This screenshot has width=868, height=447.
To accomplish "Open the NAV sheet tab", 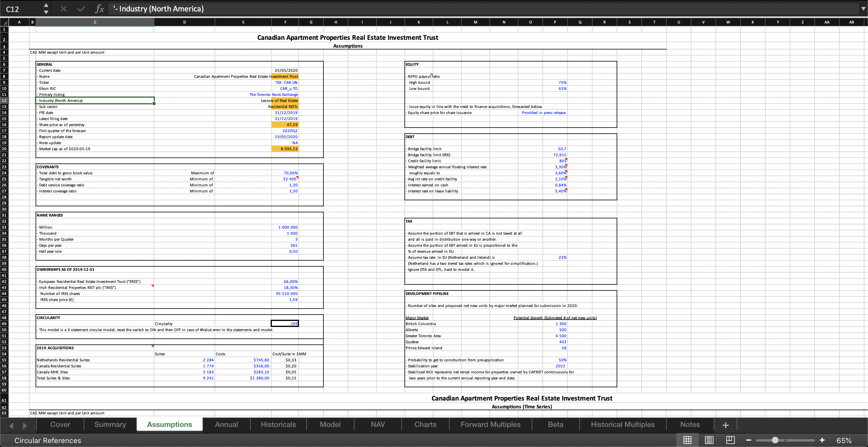I will click(x=378, y=424).
